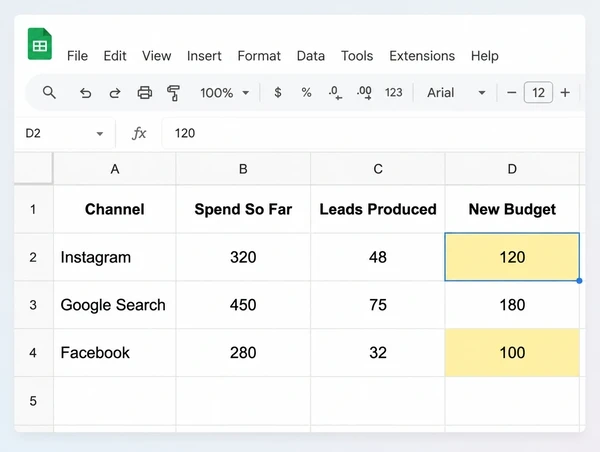
Task: Click the Channel header cell
Action: (114, 209)
